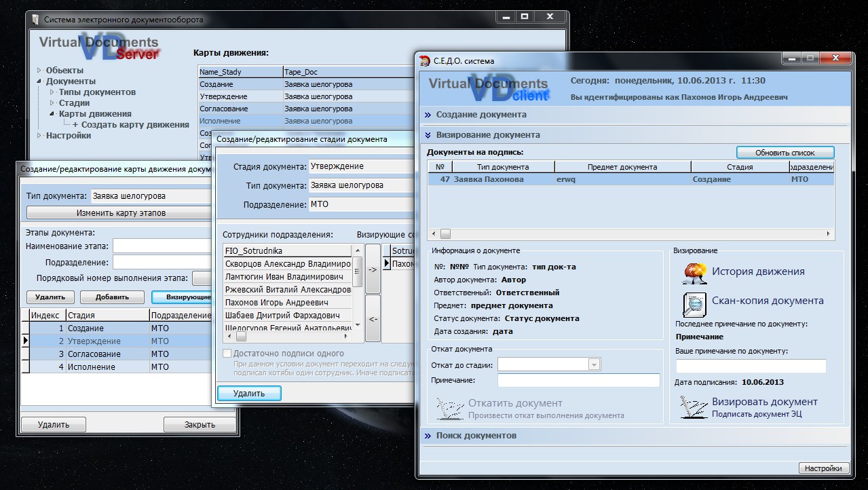The image size is (868, 490).
Task: Select employee Скворцов Александр in list
Action: 288,263
